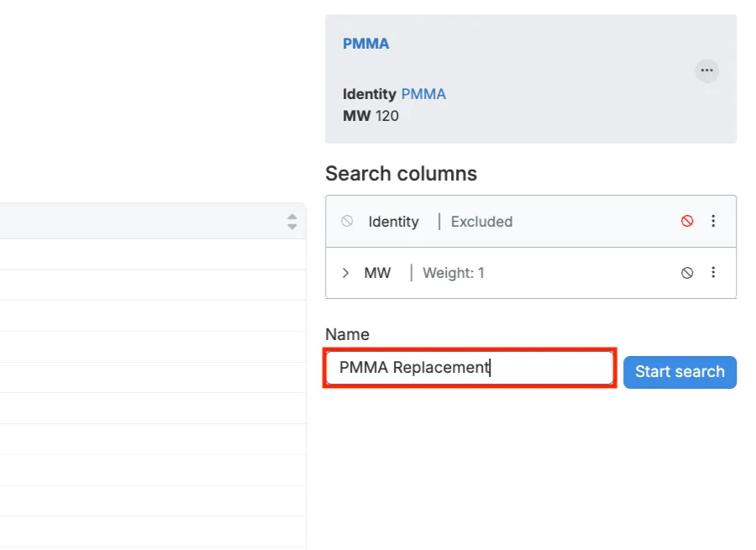Open the Identity column kebab menu
Screen dimensions: 756x550
[x=713, y=222]
